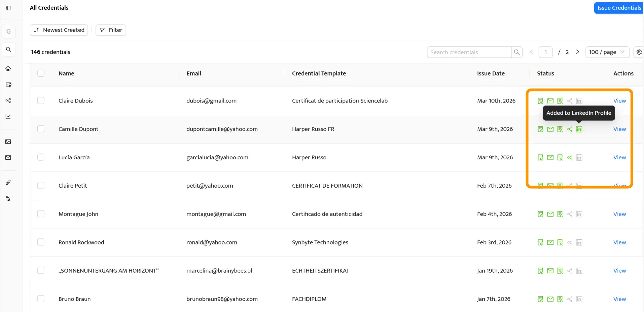
Task: Open the Credentials section from the sidebar
Action: pyautogui.click(x=8, y=85)
